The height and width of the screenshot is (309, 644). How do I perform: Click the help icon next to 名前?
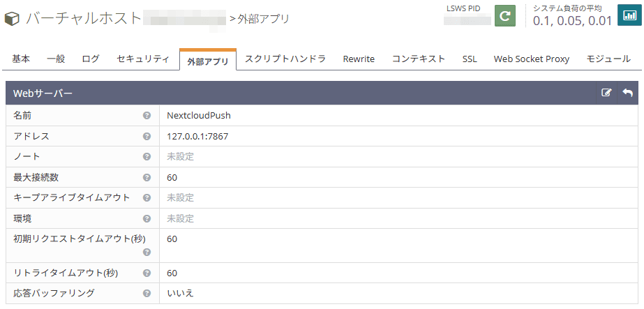click(147, 116)
